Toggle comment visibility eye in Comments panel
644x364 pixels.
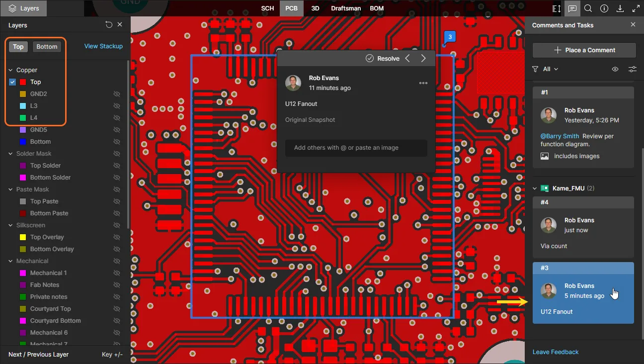pos(615,69)
